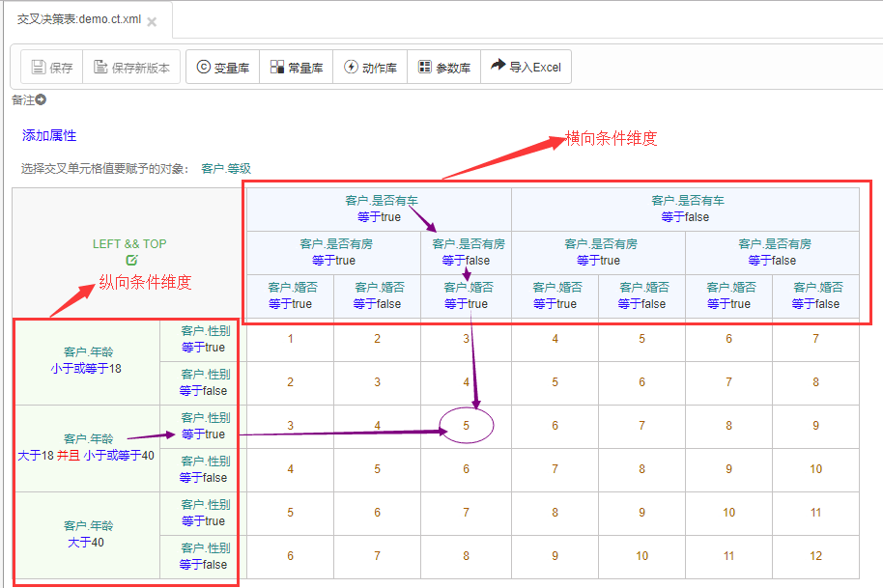
Task: Click Save New Version (保存新版本)
Action: (131, 67)
